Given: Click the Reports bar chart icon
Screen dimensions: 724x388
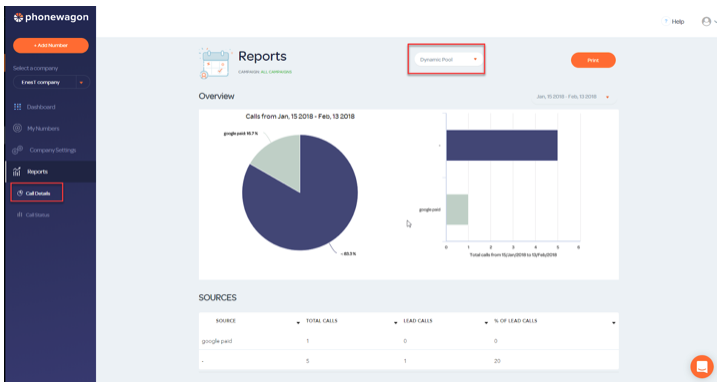Looking at the screenshot, I should [x=17, y=171].
